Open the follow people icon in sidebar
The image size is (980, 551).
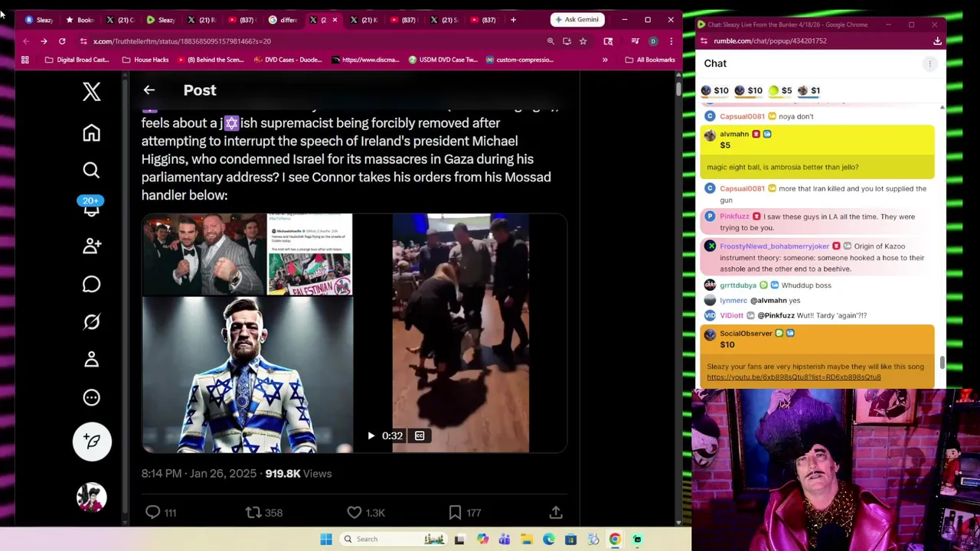click(x=91, y=246)
